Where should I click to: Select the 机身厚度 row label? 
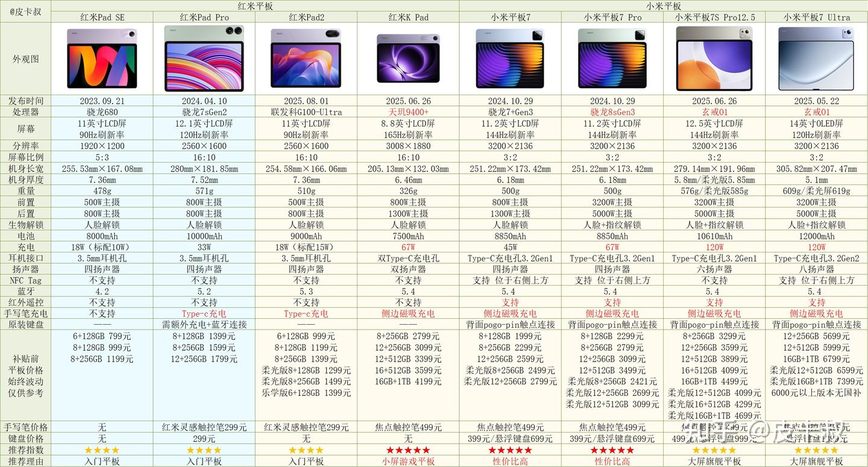26,180
